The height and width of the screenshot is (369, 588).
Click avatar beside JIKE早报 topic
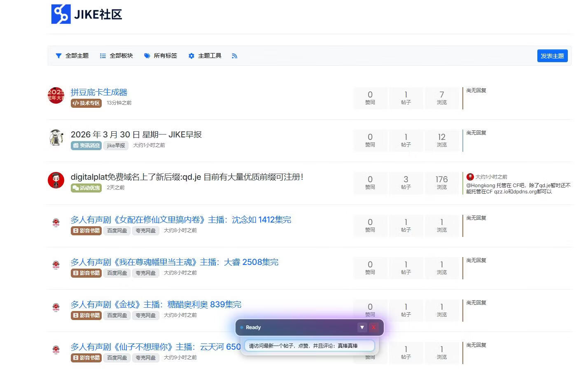(56, 138)
